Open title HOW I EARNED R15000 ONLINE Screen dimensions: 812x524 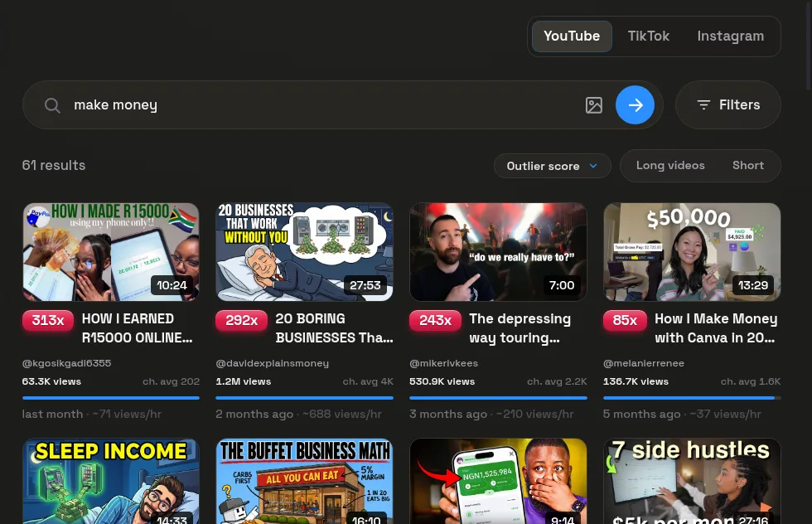coord(138,328)
